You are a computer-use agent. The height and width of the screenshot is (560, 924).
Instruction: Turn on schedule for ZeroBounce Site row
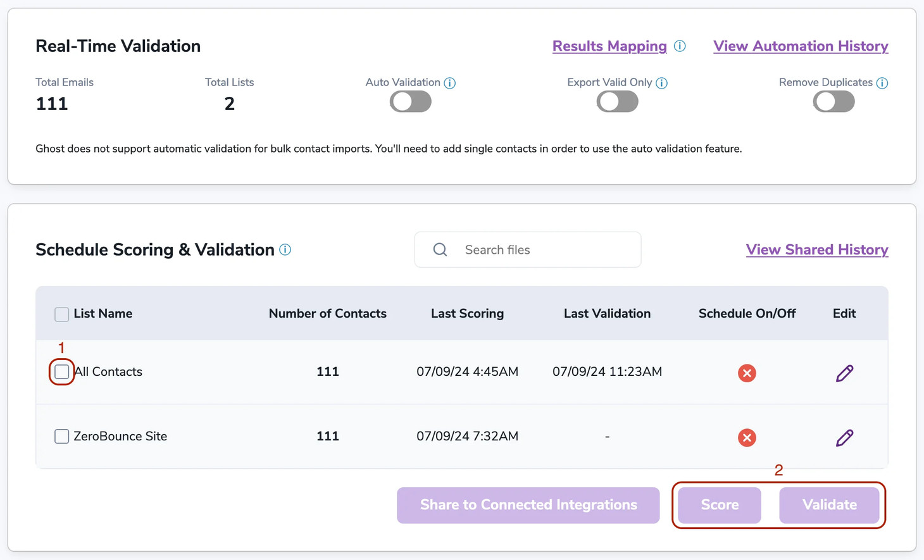click(747, 437)
